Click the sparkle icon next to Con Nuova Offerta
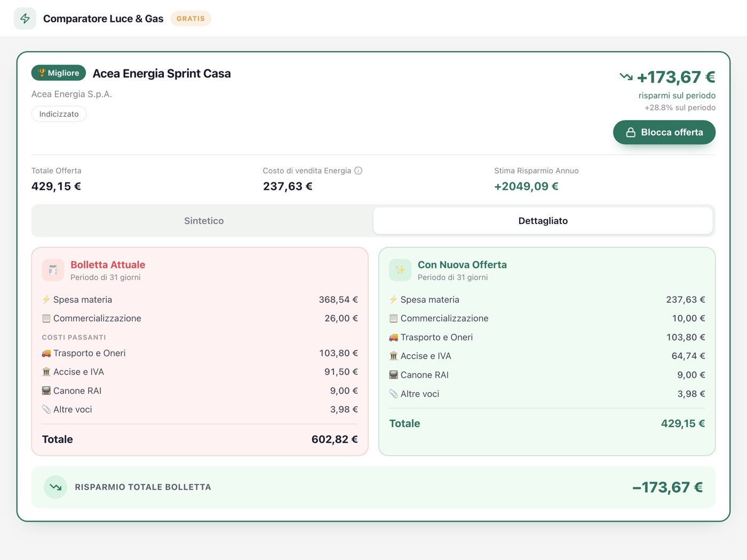Viewport: 747px width, 560px height. click(400, 270)
